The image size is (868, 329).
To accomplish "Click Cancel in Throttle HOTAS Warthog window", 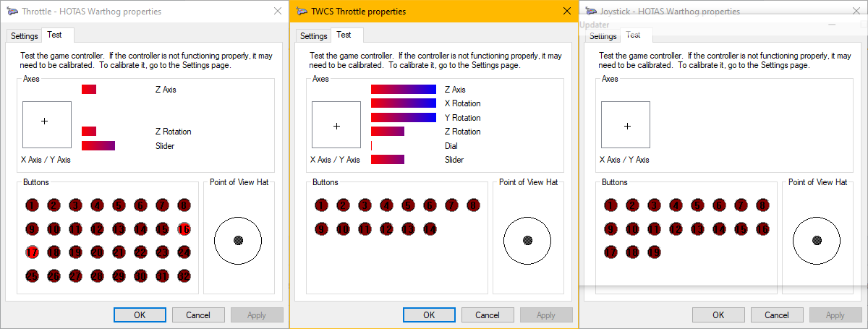I will click(x=198, y=315).
